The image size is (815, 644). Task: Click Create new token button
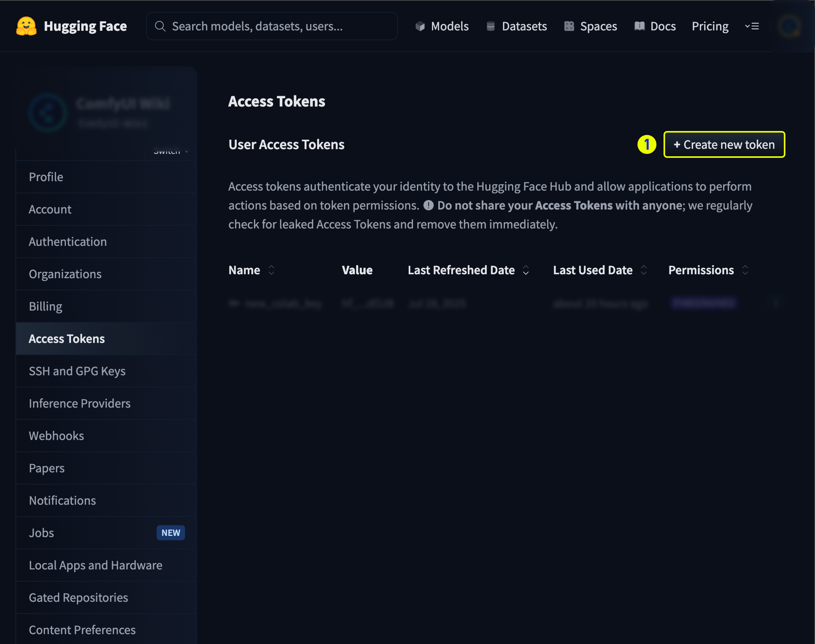coord(724,144)
